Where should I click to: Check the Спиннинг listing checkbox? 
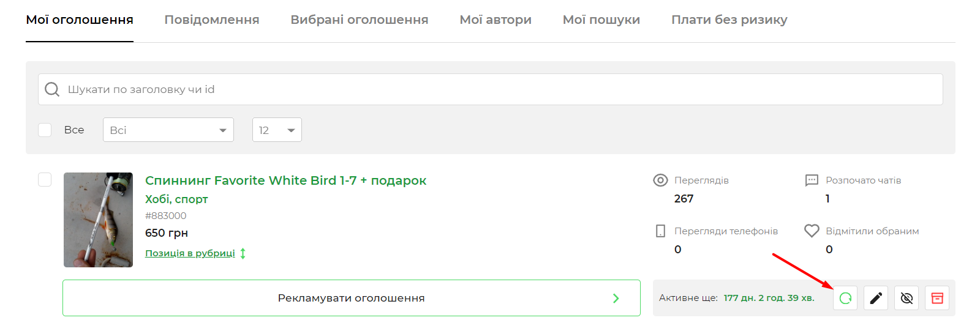tap(45, 179)
